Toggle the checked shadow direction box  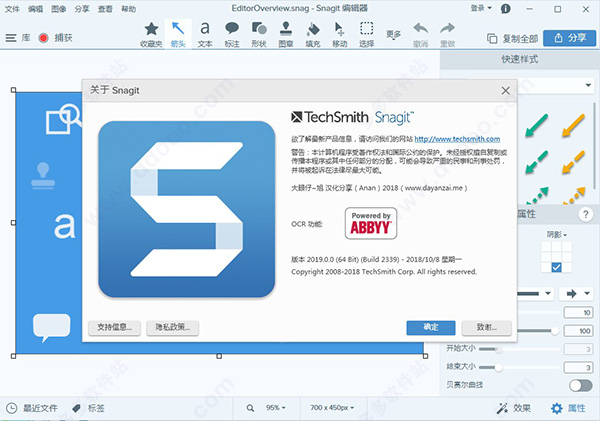point(556,267)
